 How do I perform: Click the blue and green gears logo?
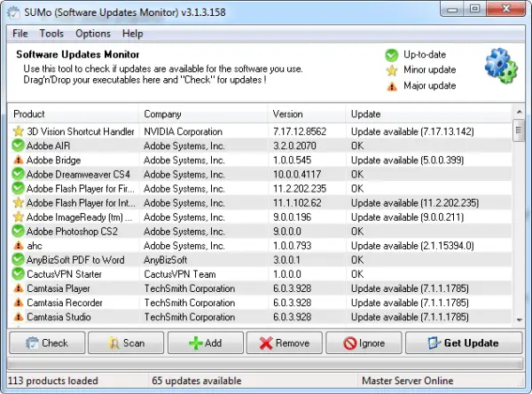tap(501, 67)
